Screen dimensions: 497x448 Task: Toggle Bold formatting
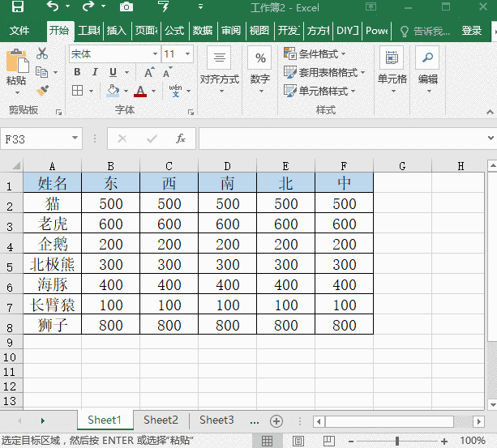tap(77, 72)
